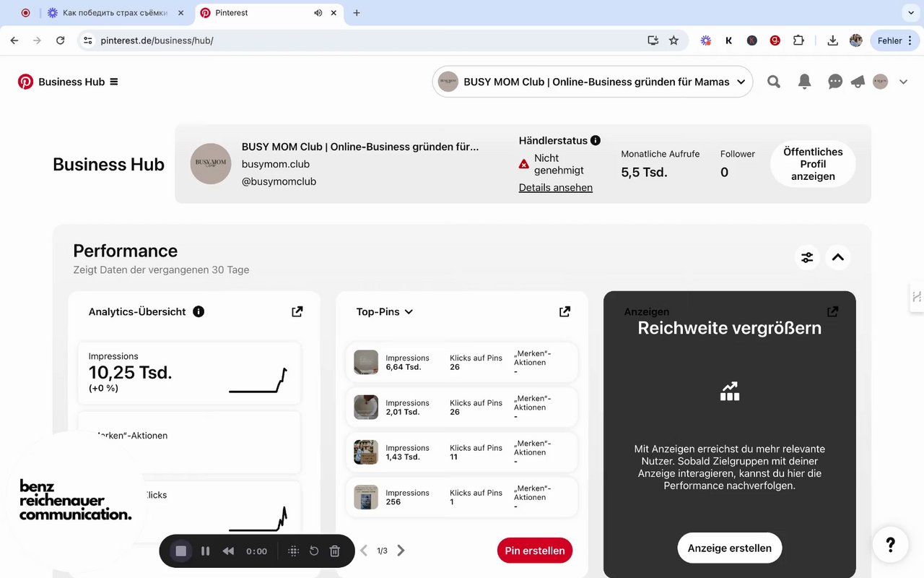
Task: Open the messages speech bubble icon
Action: click(835, 82)
